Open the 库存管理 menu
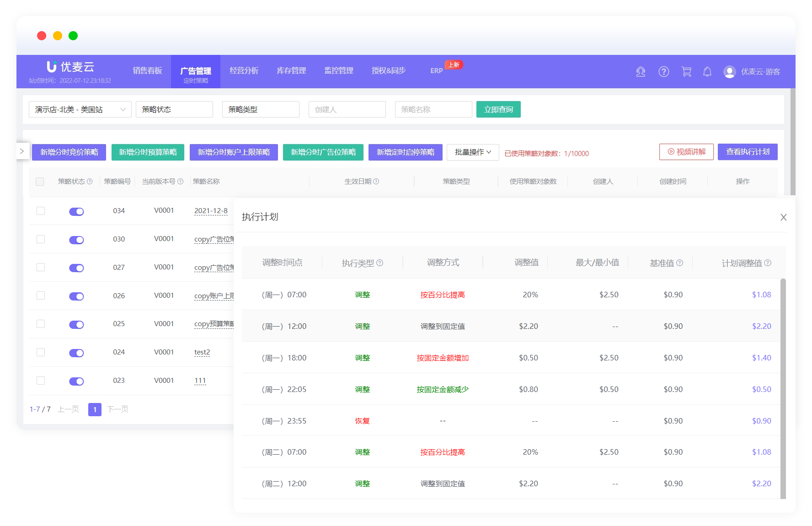812x526 pixels. click(291, 71)
